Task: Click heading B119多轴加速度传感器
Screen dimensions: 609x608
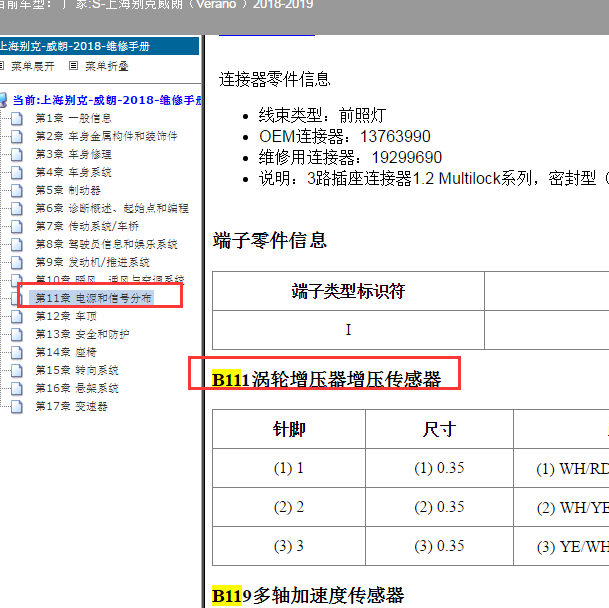Action: tap(308, 596)
